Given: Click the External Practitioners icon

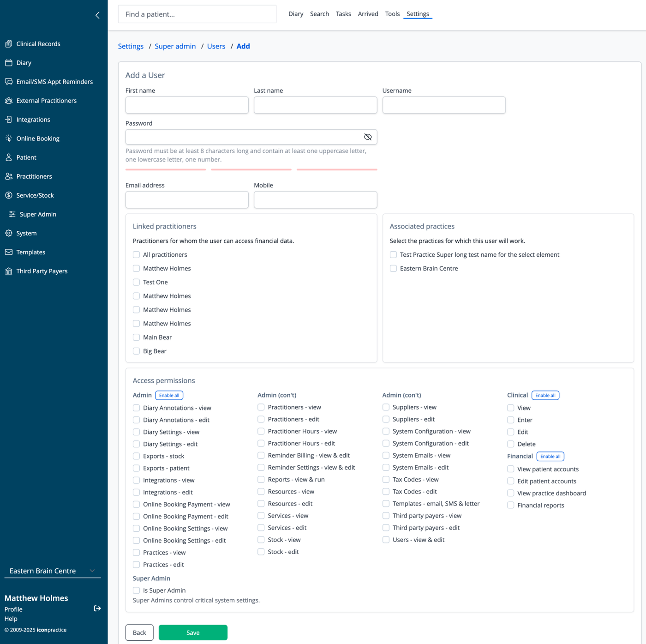Looking at the screenshot, I should 9,101.
